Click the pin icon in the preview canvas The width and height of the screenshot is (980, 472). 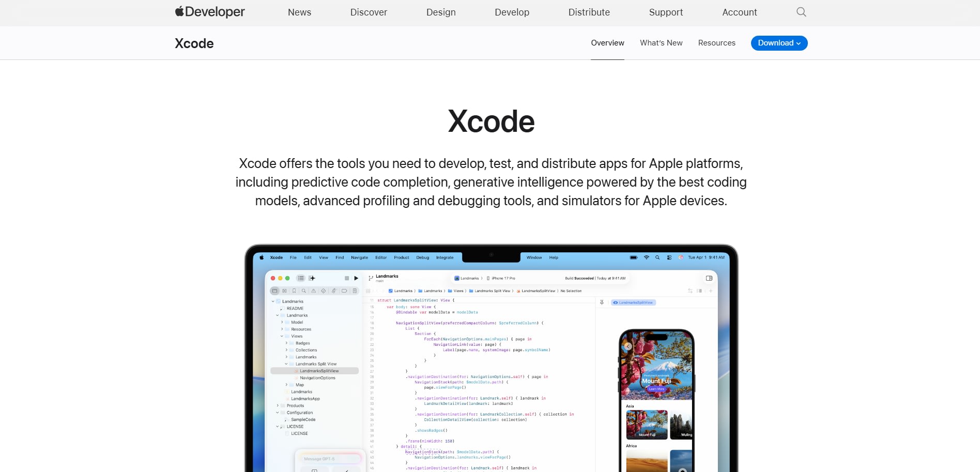click(x=602, y=302)
